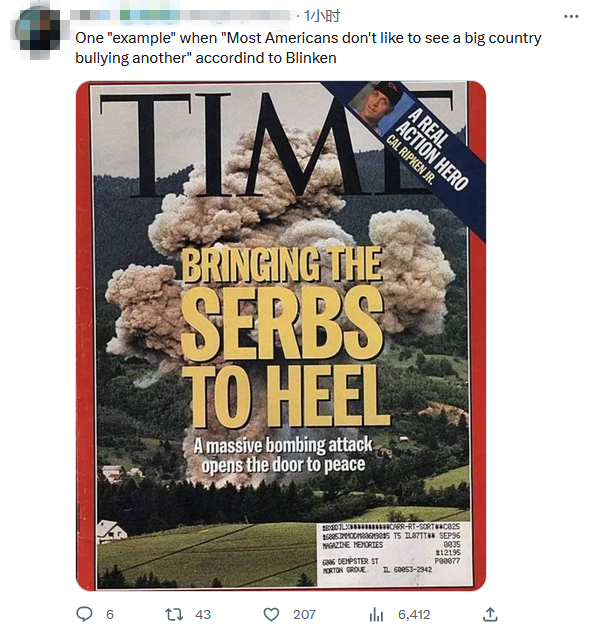Click the tweet text mentioning Blinken
Viewport: 592px width, 632px height.
point(308,48)
